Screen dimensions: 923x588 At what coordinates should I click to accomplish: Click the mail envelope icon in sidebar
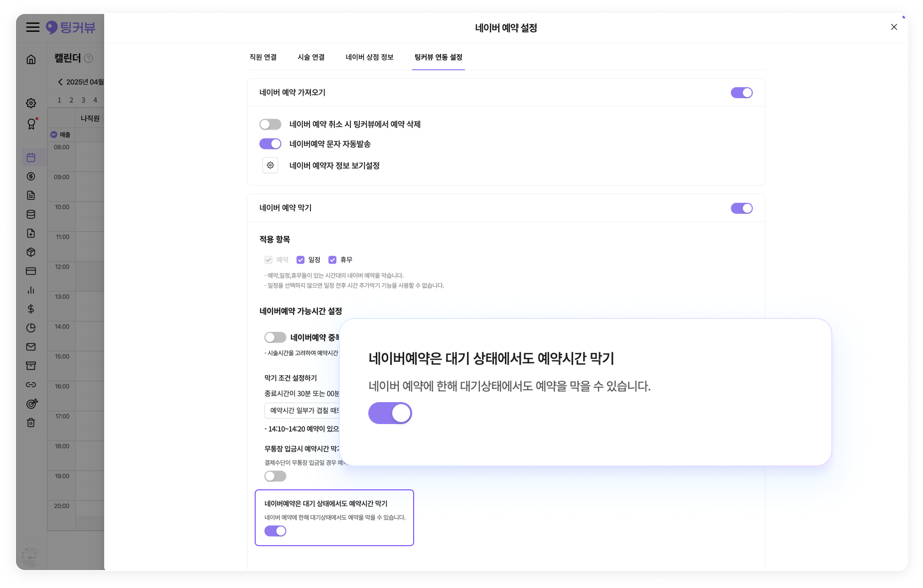(31, 347)
